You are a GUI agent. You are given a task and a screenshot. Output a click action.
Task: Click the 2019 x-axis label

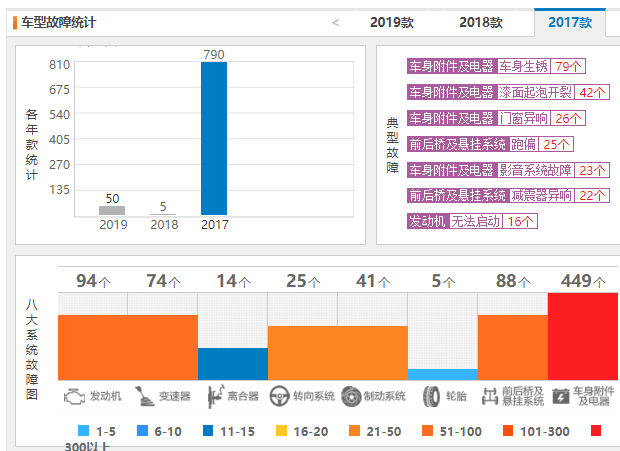click(x=113, y=225)
